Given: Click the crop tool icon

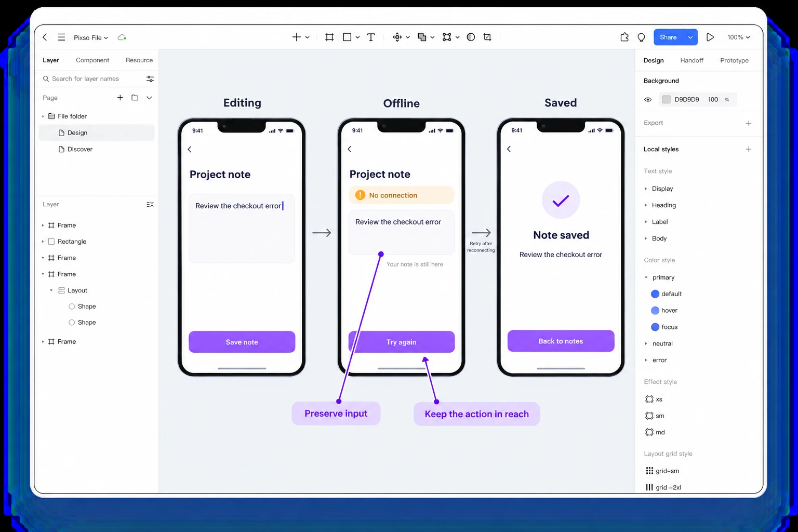Looking at the screenshot, I should 487,37.
